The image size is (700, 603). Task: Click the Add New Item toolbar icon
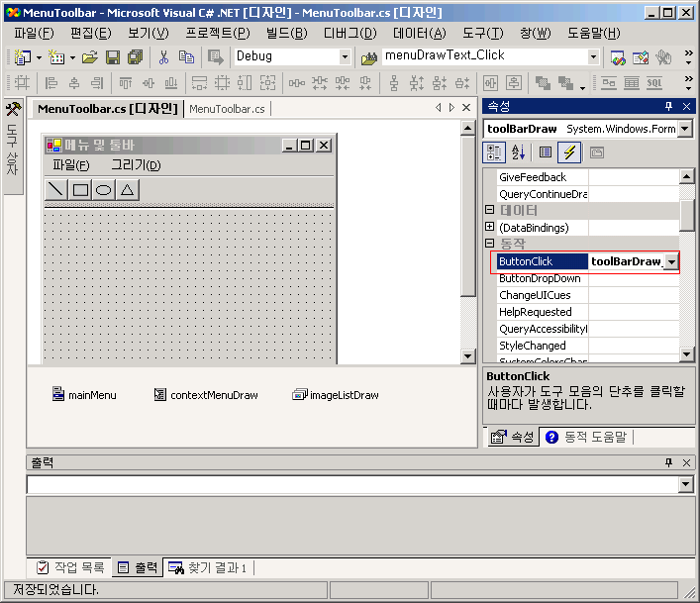click(56, 57)
